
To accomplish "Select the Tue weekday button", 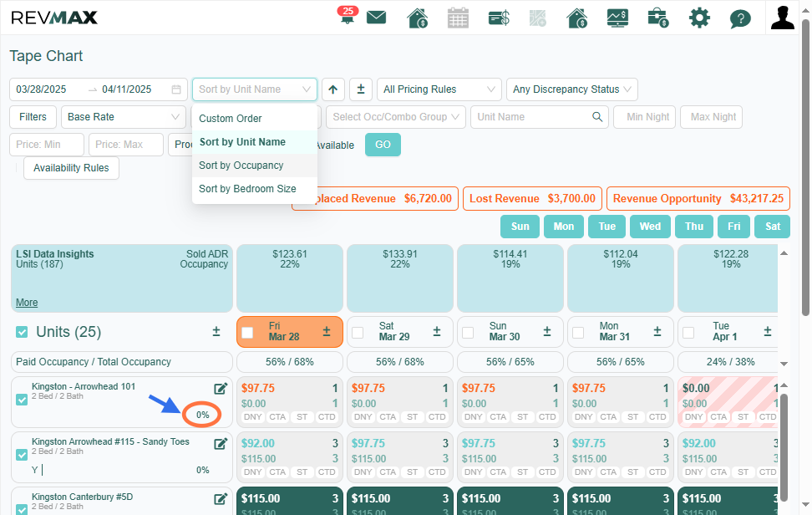I will (607, 227).
